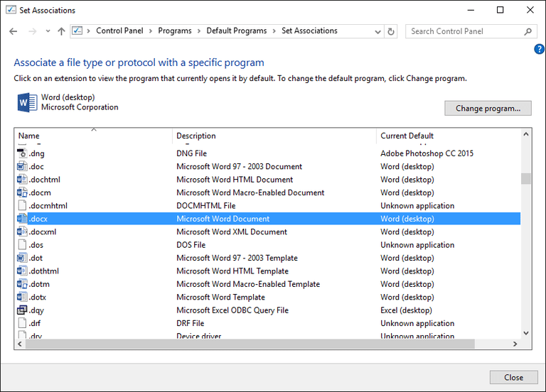This screenshot has height=392, width=546.
Task: Navigate to Programs breadcrumb
Action: [x=175, y=31]
